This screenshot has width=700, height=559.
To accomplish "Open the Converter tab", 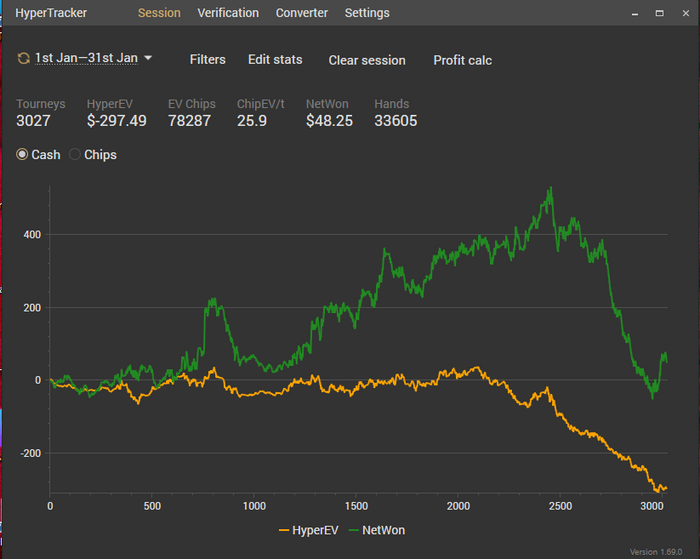I will [x=302, y=13].
